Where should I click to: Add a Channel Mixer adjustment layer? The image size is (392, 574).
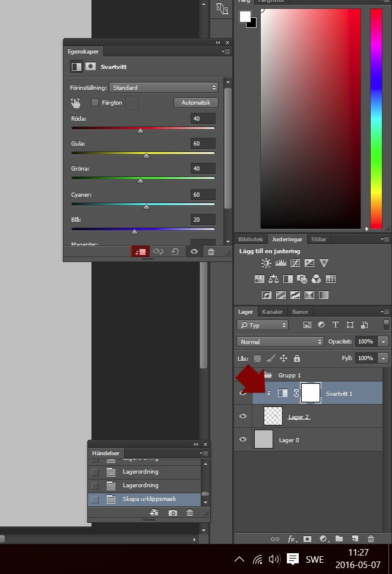[316, 279]
